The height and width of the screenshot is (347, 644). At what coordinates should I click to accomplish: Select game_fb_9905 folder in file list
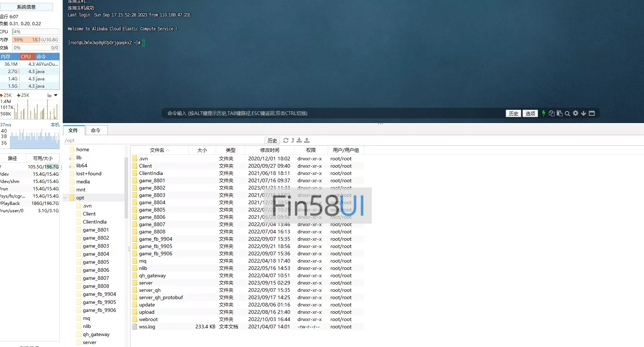pyautogui.click(x=156, y=246)
